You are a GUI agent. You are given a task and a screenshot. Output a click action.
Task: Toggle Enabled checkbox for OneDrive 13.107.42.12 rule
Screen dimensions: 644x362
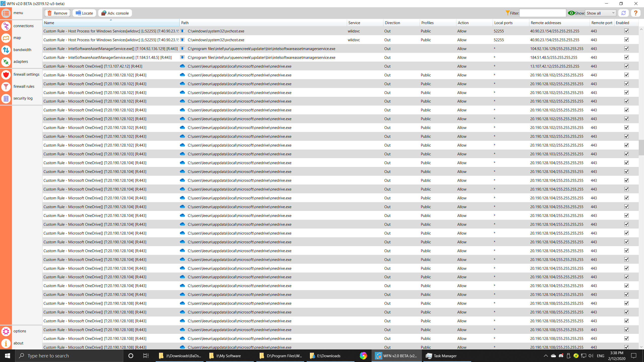[x=626, y=66]
